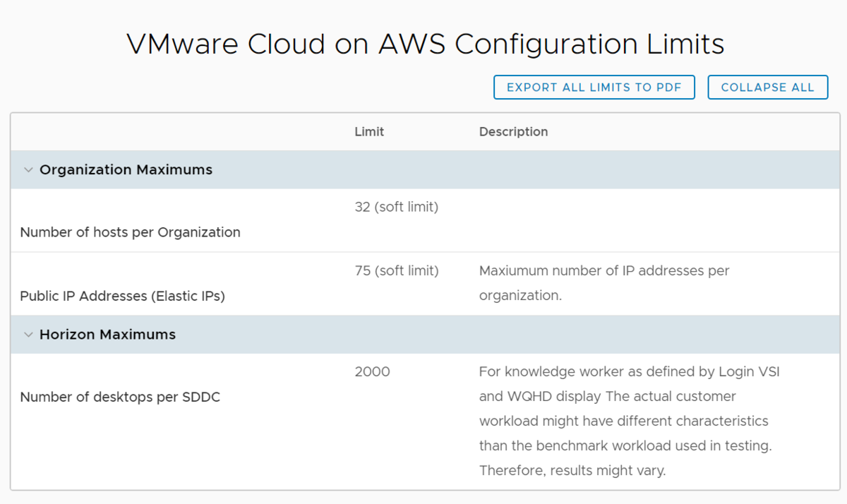Click the 'than the benchmark workload' text line

coord(625,446)
